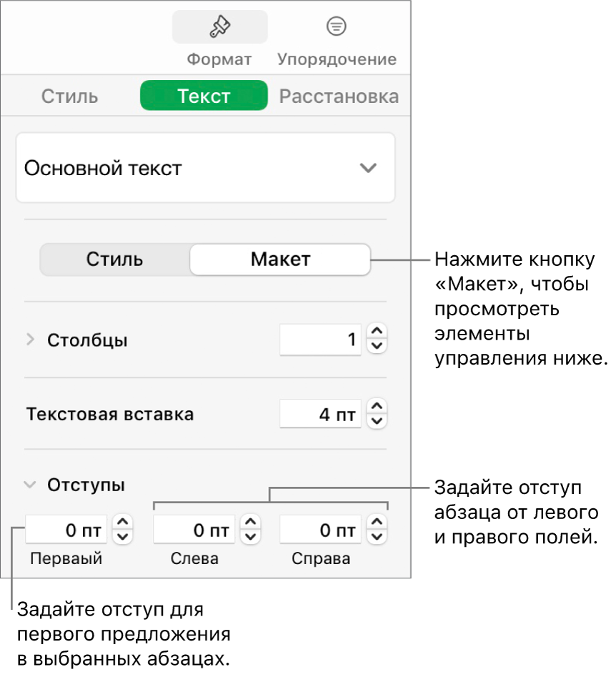This screenshot has height=677, width=616.
Task: Click the Слева indent field
Action: 193,530
